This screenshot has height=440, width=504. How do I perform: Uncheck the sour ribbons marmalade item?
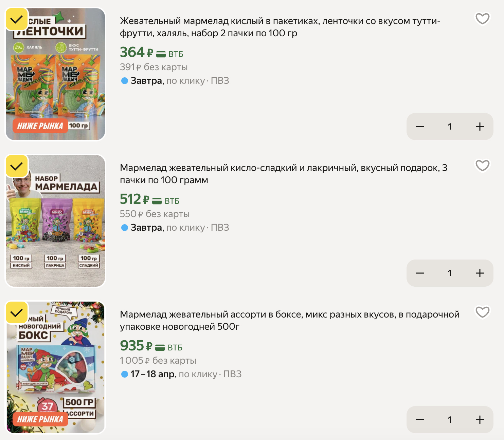click(x=17, y=20)
